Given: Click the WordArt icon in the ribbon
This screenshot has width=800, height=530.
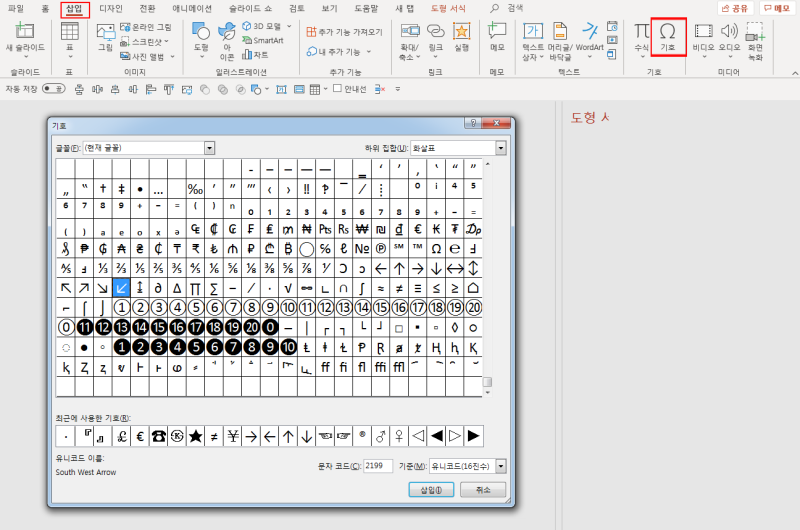Looking at the screenshot, I should [x=589, y=34].
